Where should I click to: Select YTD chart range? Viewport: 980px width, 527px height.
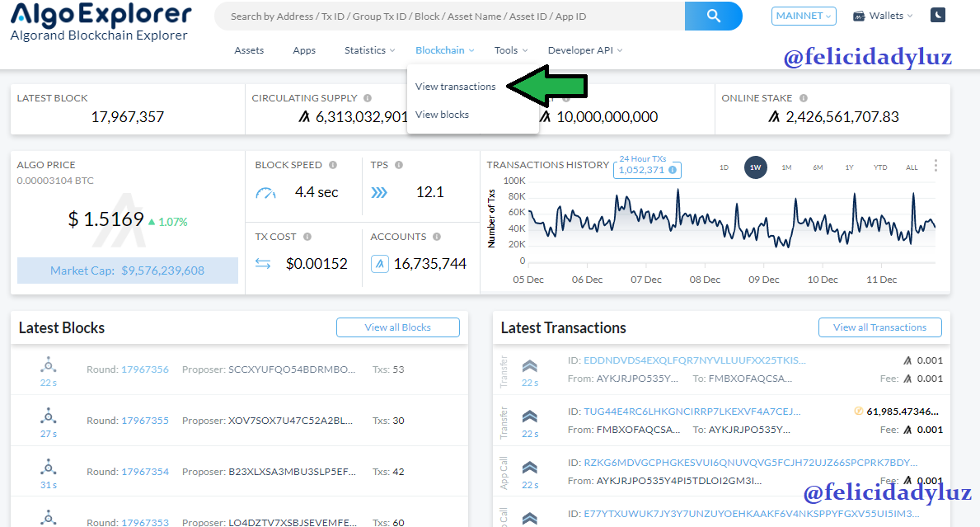(880, 167)
